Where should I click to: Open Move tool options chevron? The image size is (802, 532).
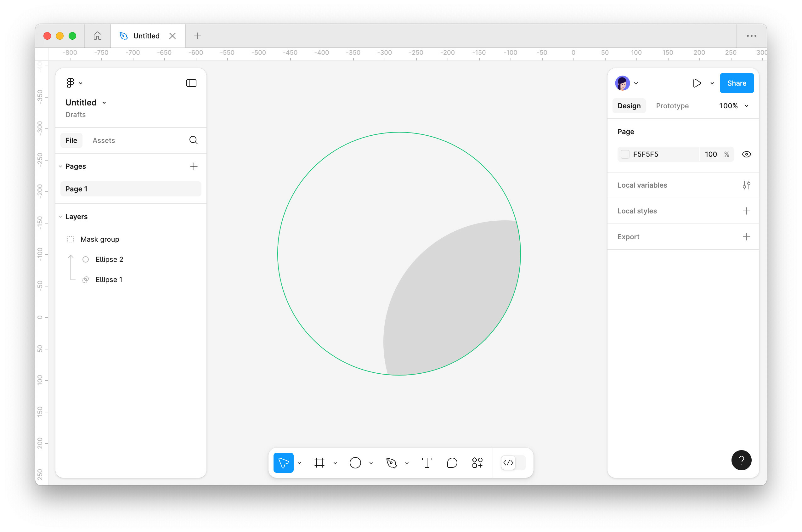299,463
